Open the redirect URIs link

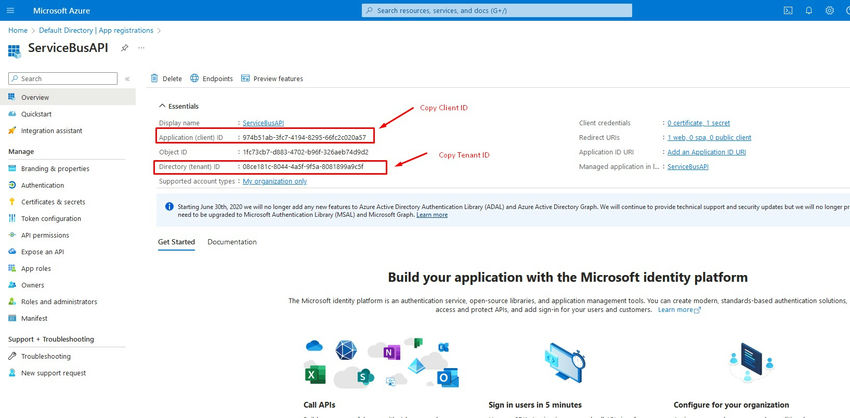(x=709, y=138)
